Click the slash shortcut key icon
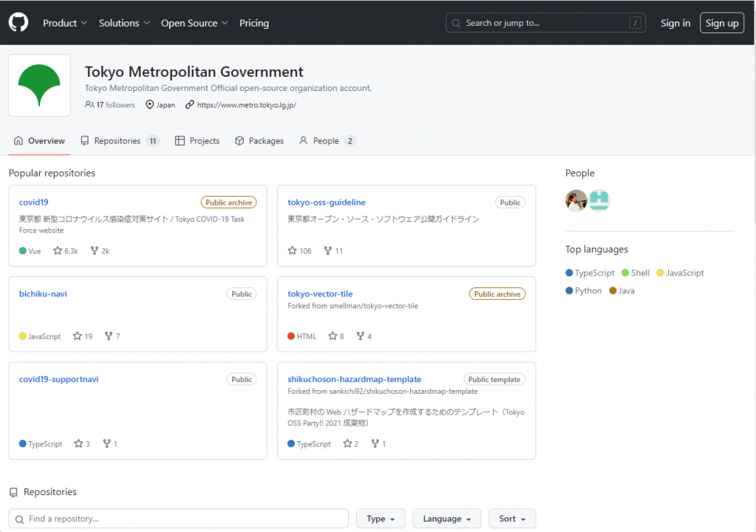This screenshot has height=532, width=756. pyautogui.click(x=635, y=23)
